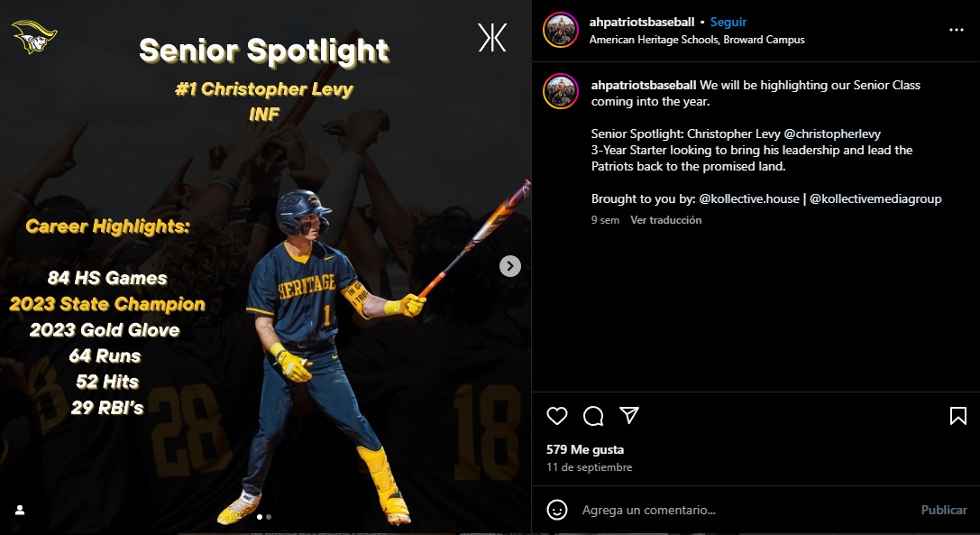Share the post via paper plane icon
The width and height of the screenshot is (980, 535).
coord(628,416)
